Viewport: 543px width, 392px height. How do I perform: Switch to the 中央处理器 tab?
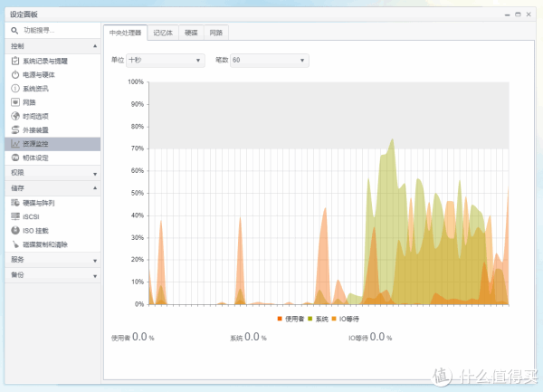click(126, 33)
